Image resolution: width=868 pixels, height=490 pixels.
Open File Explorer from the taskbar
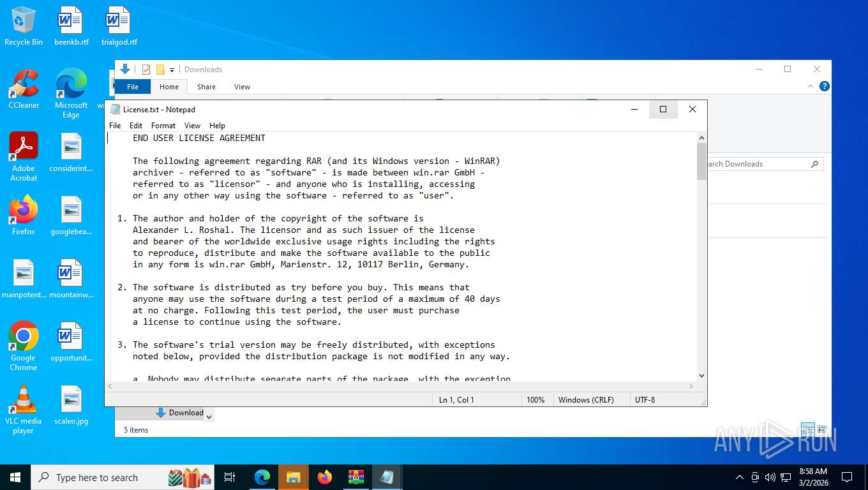[293, 477]
